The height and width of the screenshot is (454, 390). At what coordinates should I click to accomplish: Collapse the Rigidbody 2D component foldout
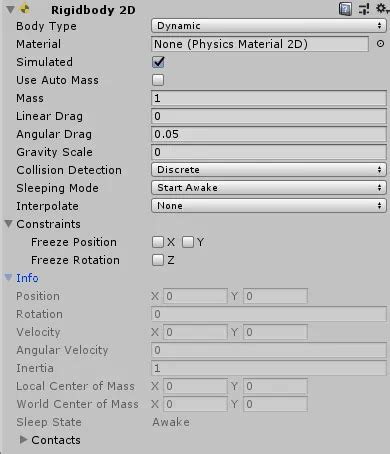10,9
